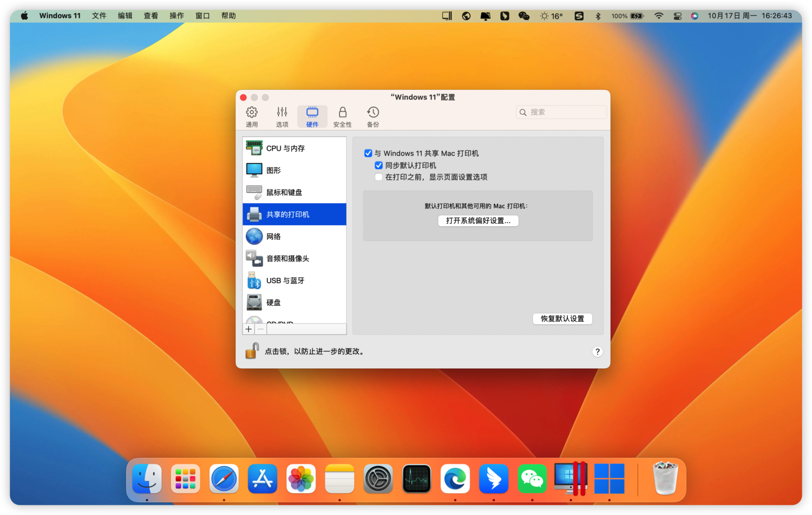
Task: Click Siri icon in menu bar
Action: click(x=695, y=16)
